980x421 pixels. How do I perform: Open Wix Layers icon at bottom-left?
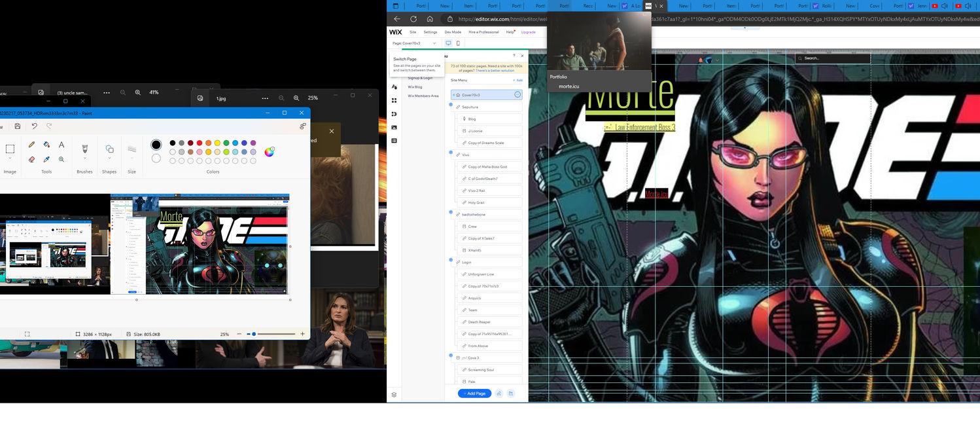(x=394, y=395)
